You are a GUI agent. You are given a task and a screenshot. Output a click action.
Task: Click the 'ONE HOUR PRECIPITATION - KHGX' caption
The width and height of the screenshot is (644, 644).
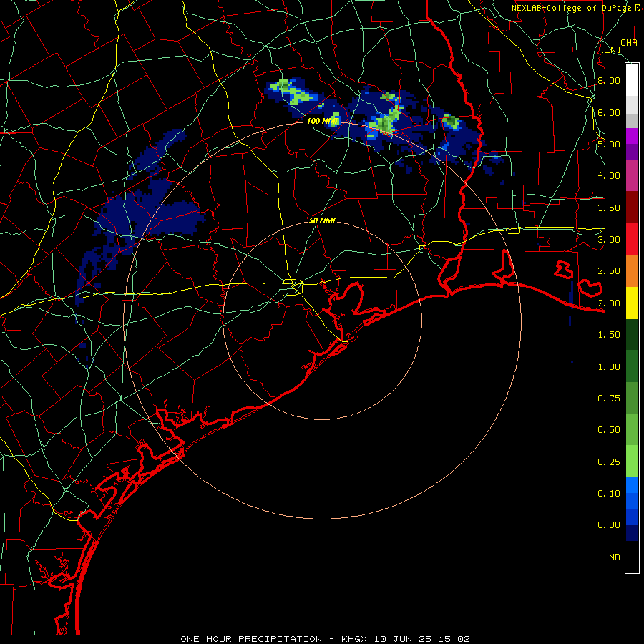(274, 639)
